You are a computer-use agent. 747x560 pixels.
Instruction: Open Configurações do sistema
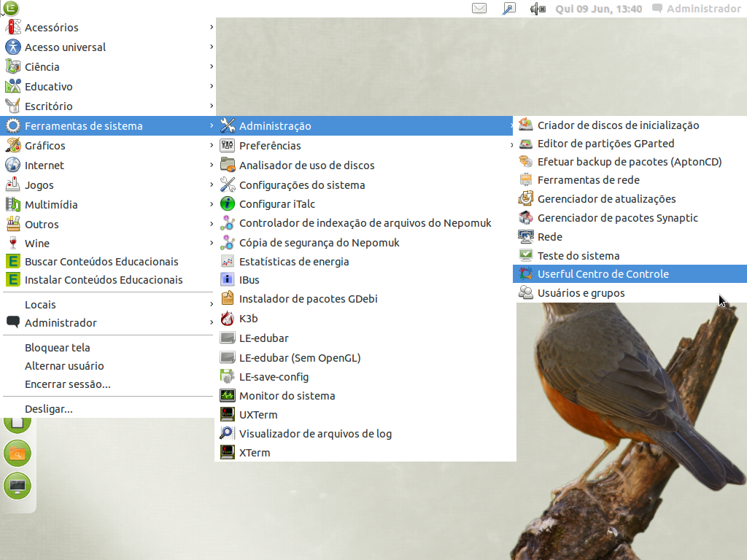click(365, 184)
